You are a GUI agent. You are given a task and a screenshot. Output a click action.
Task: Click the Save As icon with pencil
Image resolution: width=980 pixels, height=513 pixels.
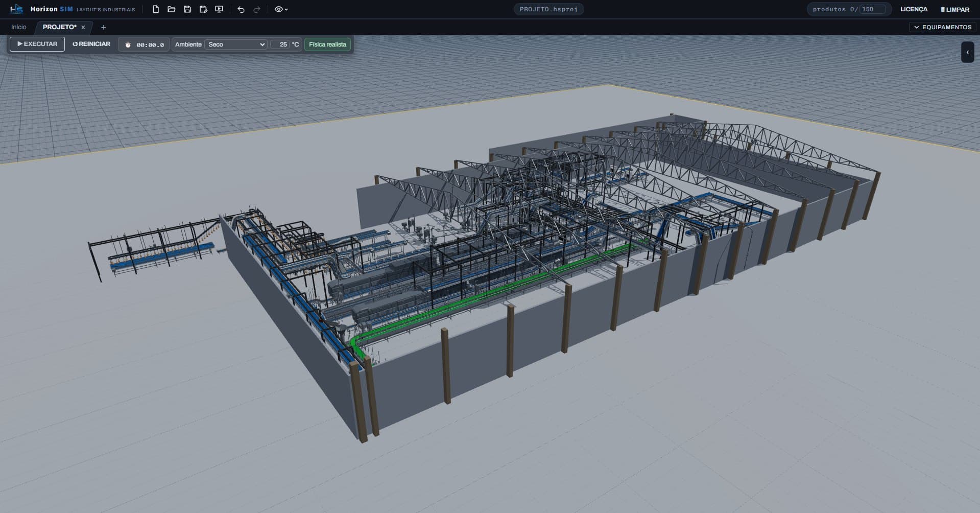tap(203, 9)
